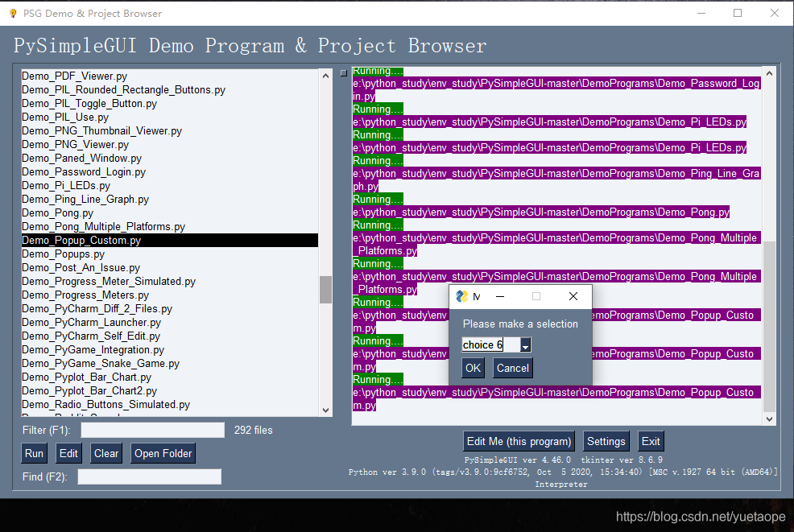Select Demo_Pong.py in file list
The width and height of the screenshot is (794, 532).
[x=170, y=212]
